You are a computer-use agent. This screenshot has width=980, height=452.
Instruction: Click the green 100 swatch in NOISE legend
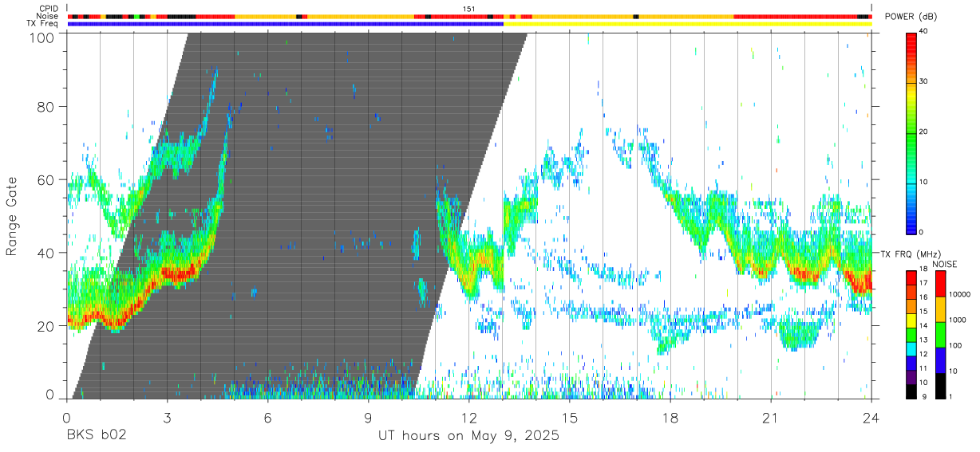(x=941, y=335)
